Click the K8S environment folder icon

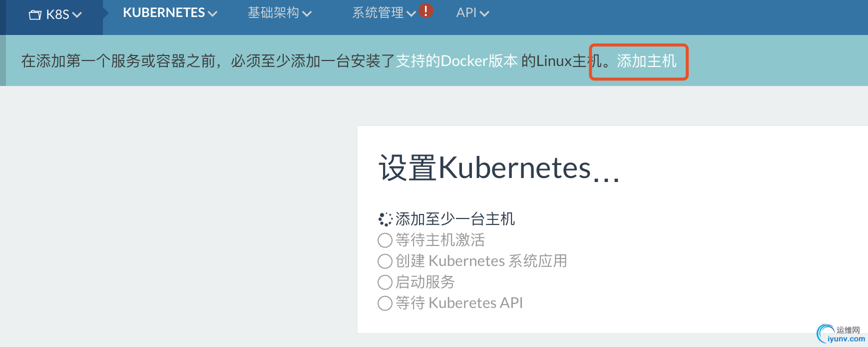(35, 15)
